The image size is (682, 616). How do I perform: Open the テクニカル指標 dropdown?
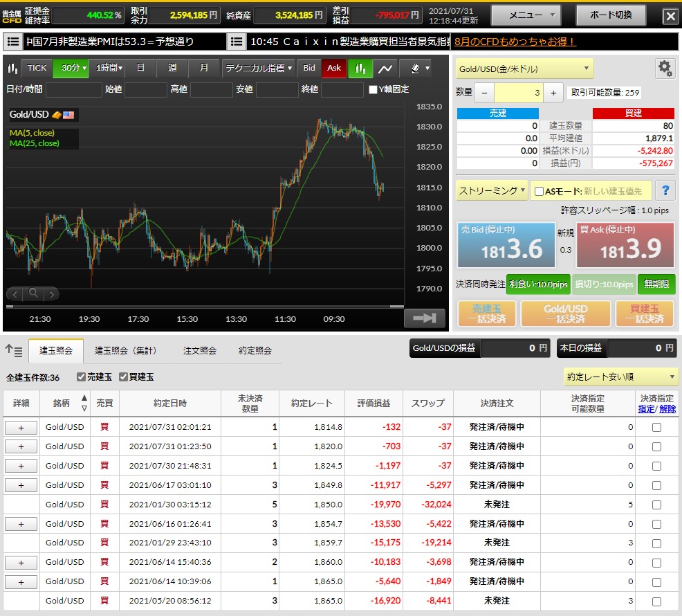coord(259,69)
